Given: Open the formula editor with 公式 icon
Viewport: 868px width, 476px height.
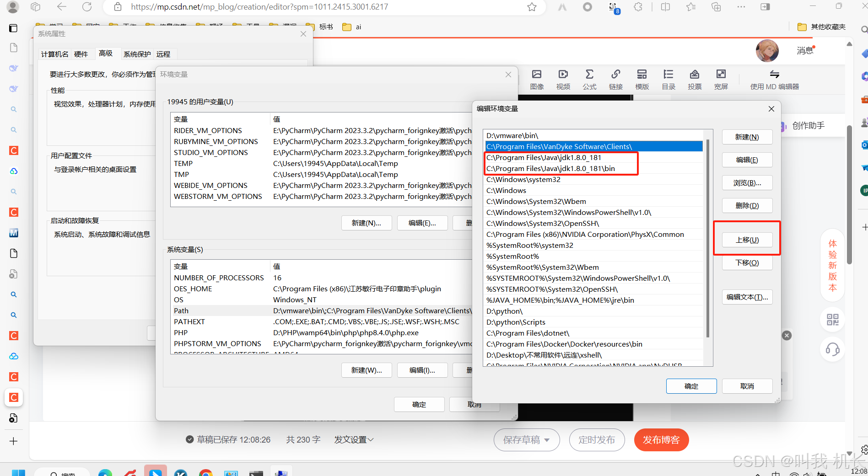Looking at the screenshot, I should pyautogui.click(x=589, y=79).
